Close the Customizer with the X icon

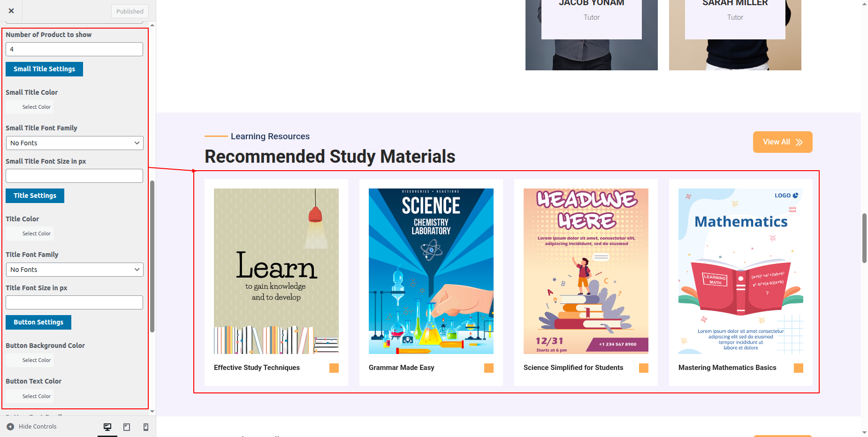[x=11, y=11]
